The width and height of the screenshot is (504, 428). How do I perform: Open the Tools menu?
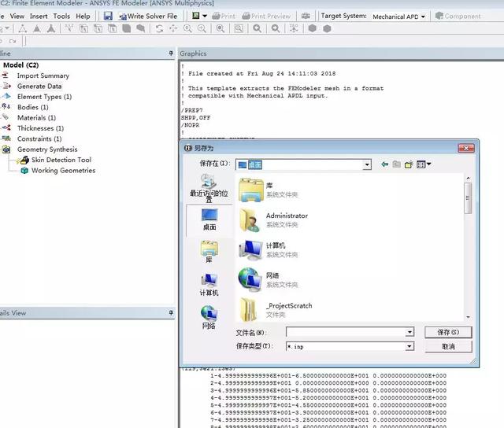pos(61,16)
